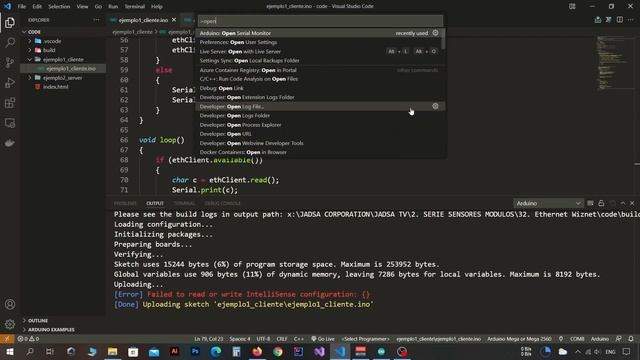Click Go Live in the status bar

click(322, 339)
